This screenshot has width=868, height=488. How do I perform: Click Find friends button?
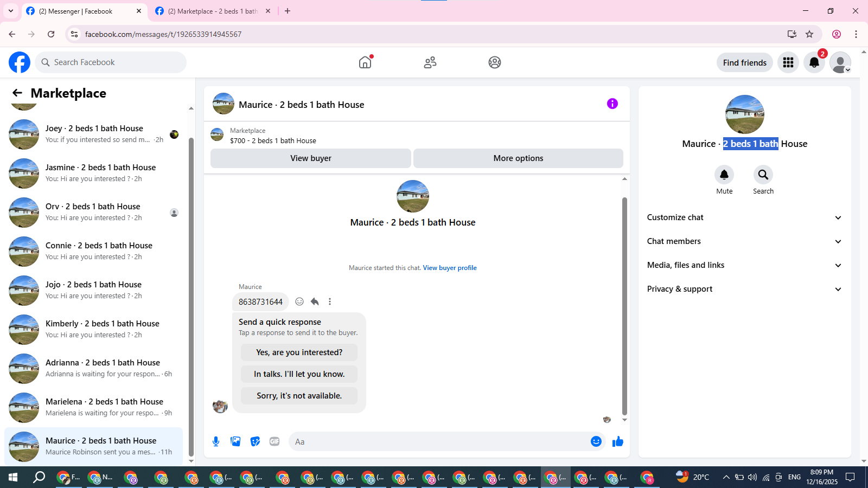point(745,62)
